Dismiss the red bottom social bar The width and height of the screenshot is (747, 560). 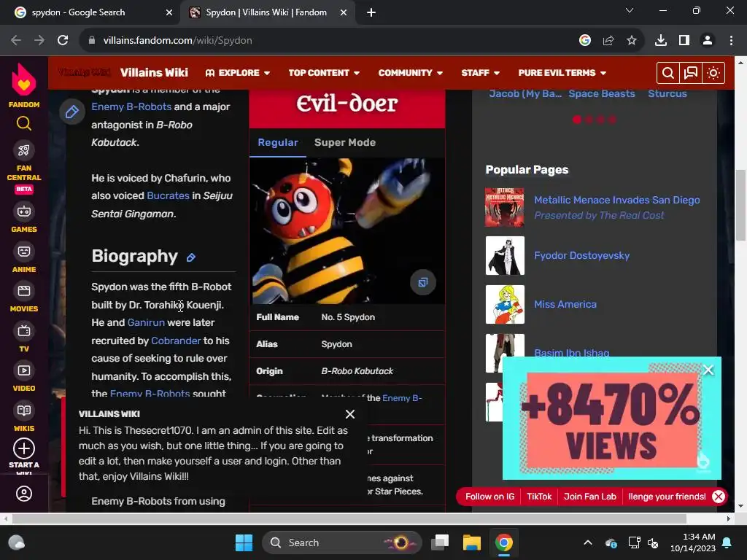click(719, 497)
